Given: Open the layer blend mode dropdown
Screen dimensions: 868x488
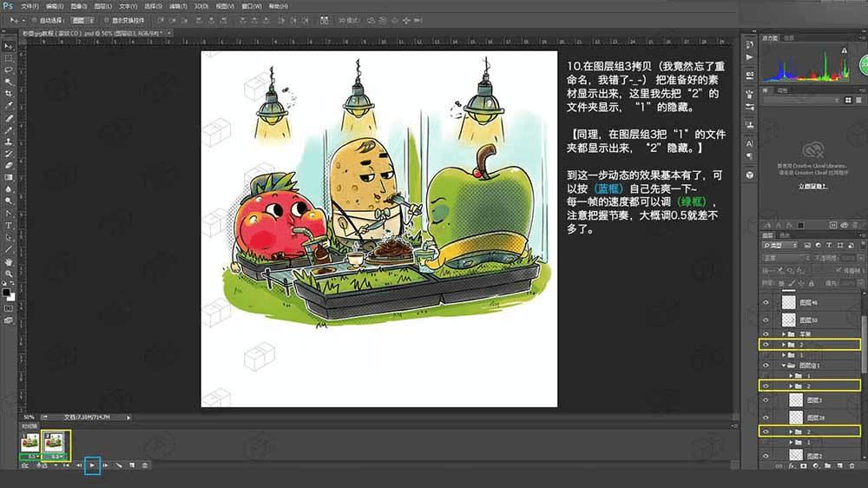Looking at the screenshot, I should pyautogui.click(x=786, y=258).
